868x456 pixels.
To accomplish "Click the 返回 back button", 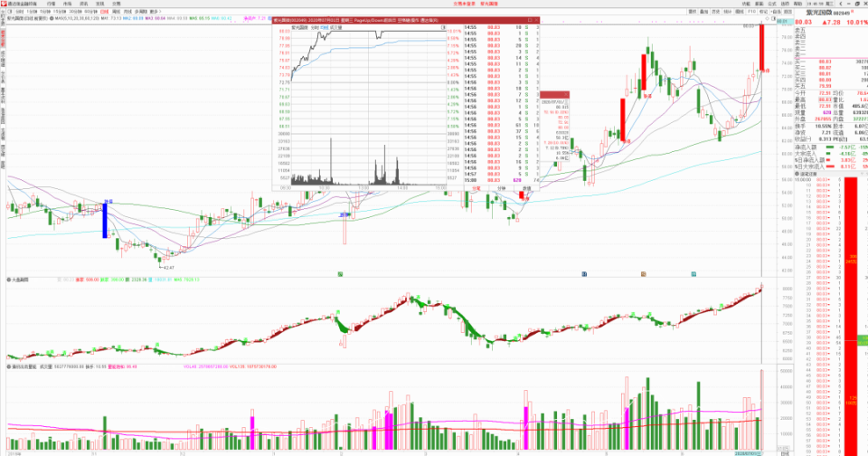I will [x=788, y=12].
